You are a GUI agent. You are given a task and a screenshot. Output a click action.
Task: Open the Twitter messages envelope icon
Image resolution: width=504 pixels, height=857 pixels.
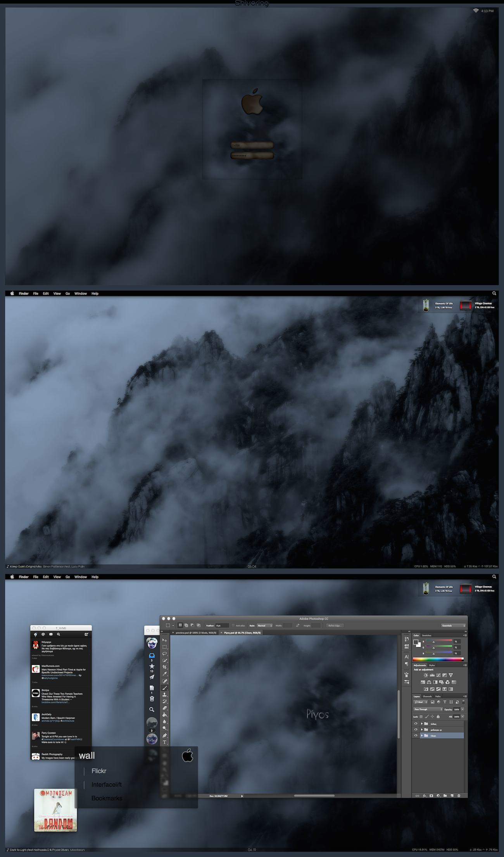point(51,634)
